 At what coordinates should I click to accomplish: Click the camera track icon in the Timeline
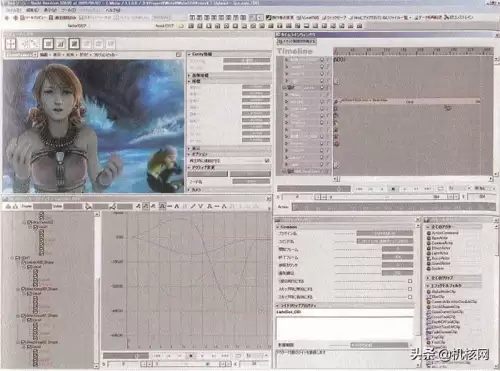click(290, 87)
